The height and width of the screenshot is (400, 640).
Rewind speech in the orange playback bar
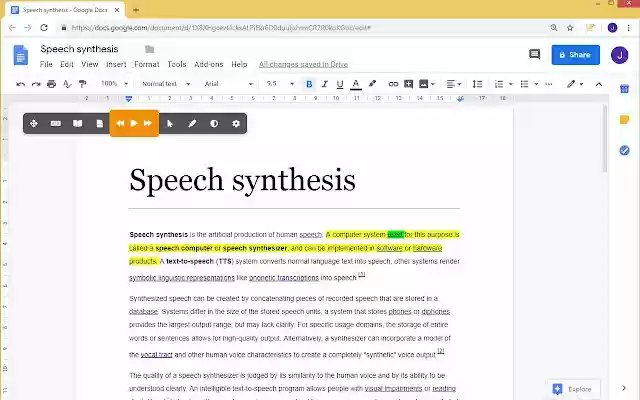click(120, 123)
